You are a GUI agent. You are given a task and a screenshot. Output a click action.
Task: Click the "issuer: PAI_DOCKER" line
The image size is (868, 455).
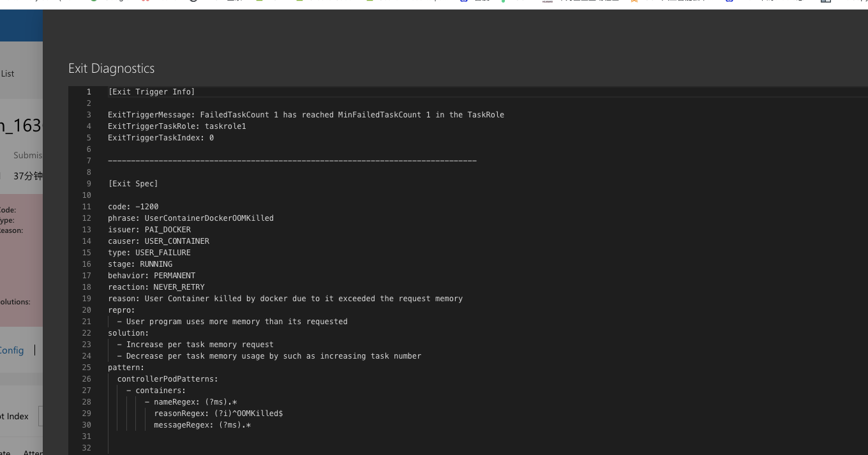[x=149, y=230]
